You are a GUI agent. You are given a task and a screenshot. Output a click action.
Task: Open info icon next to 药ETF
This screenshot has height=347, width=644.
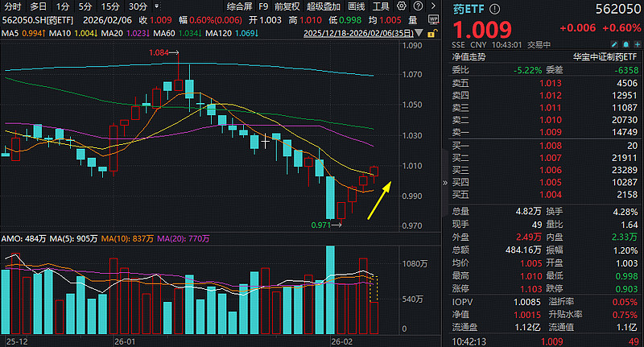pos(495,9)
